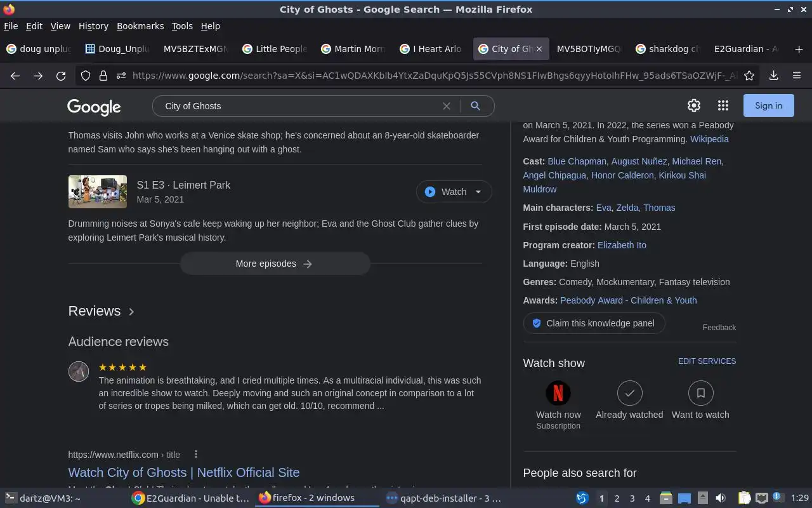Show site security padlock info
The height and width of the screenshot is (508, 812).
(103, 76)
